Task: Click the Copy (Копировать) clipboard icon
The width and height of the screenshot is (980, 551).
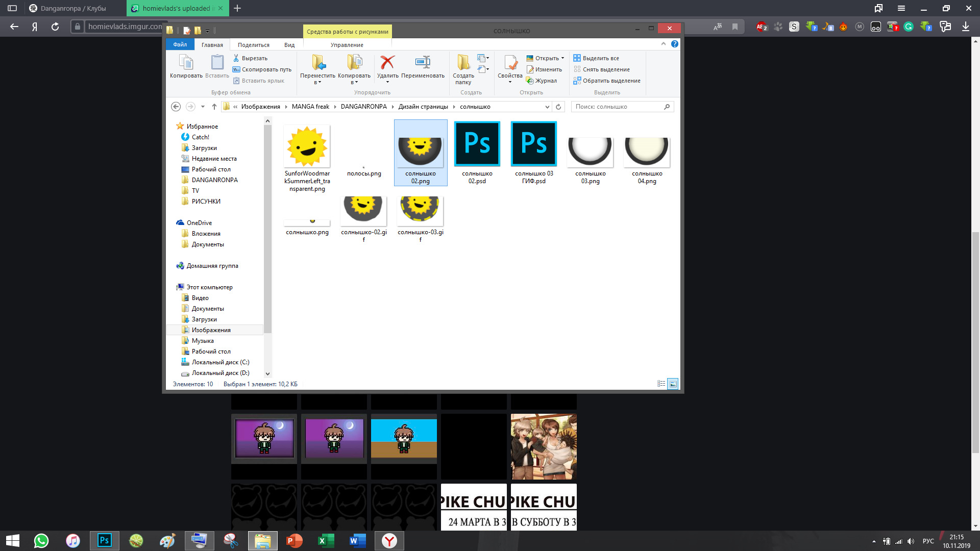Action: coord(186,63)
